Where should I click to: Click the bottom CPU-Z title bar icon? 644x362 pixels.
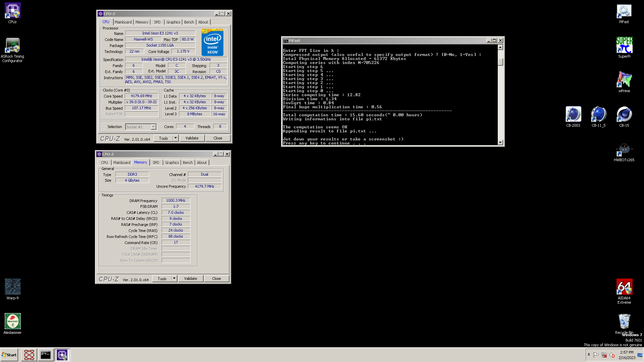99,154
